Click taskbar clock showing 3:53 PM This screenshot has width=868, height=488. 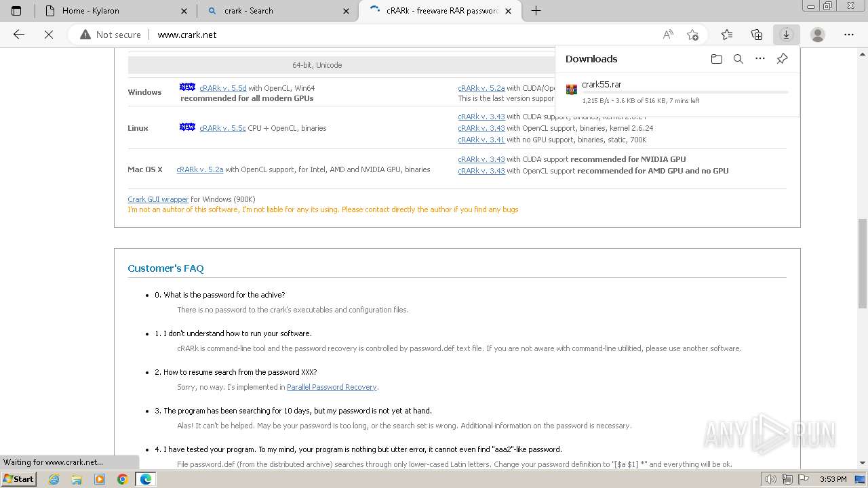pos(833,479)
